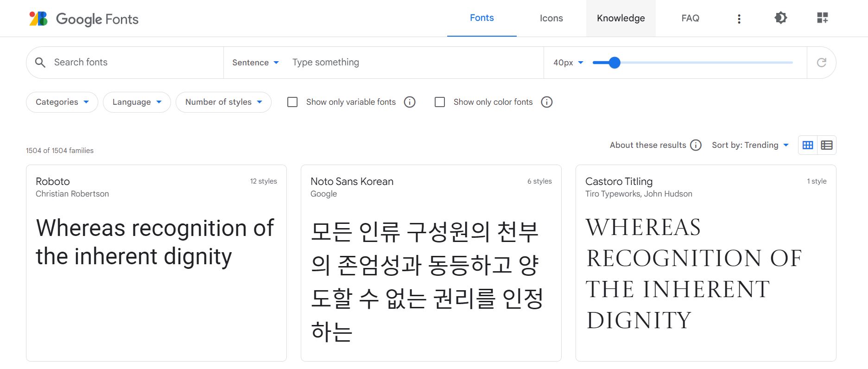
Task: Click the Google Fonts title text
Action: (x=97, y=19)
